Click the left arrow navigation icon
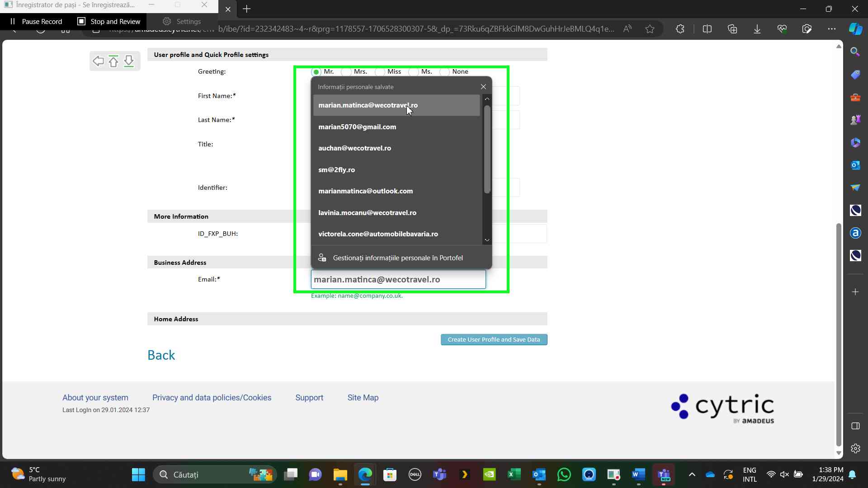 [x=98, y=61]
